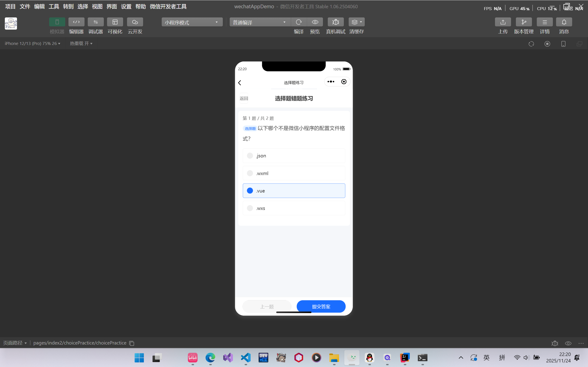588x367 pixels.
Task: Select the .wxml answer option
Action: [x=294, y=173]
